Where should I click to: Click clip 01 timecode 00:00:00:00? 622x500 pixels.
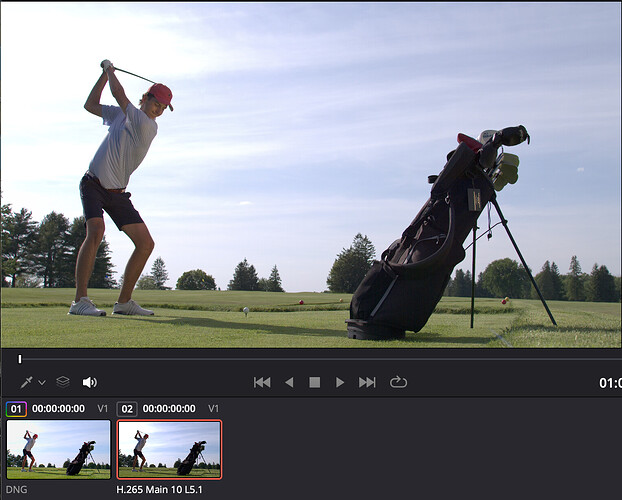tap(58, 408)
